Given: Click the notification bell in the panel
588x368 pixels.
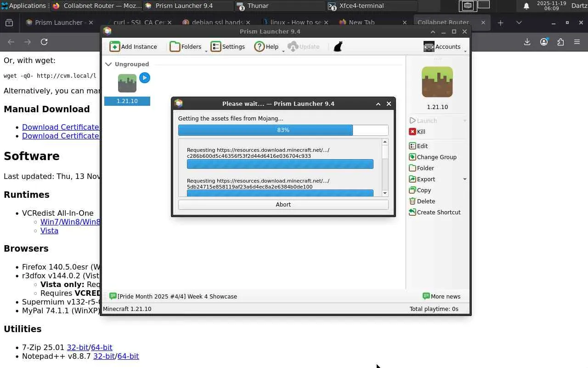Looking at the screenshot, I should [x=526, y=6].
